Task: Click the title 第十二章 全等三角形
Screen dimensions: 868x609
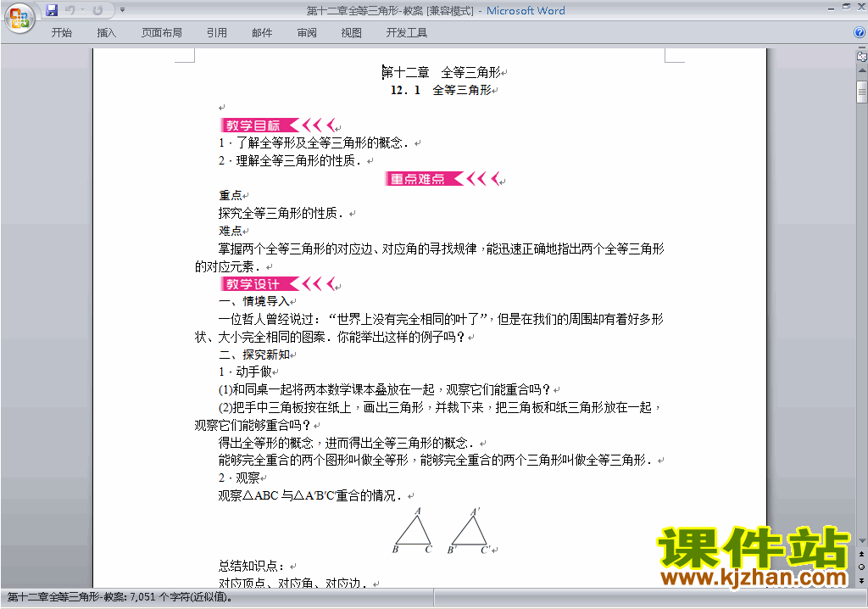Action: [442, 73]
